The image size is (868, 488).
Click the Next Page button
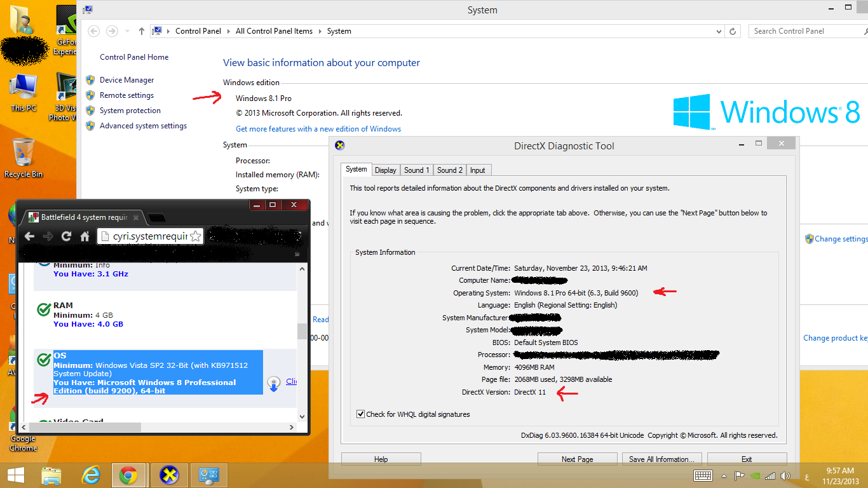coord(577,459)
